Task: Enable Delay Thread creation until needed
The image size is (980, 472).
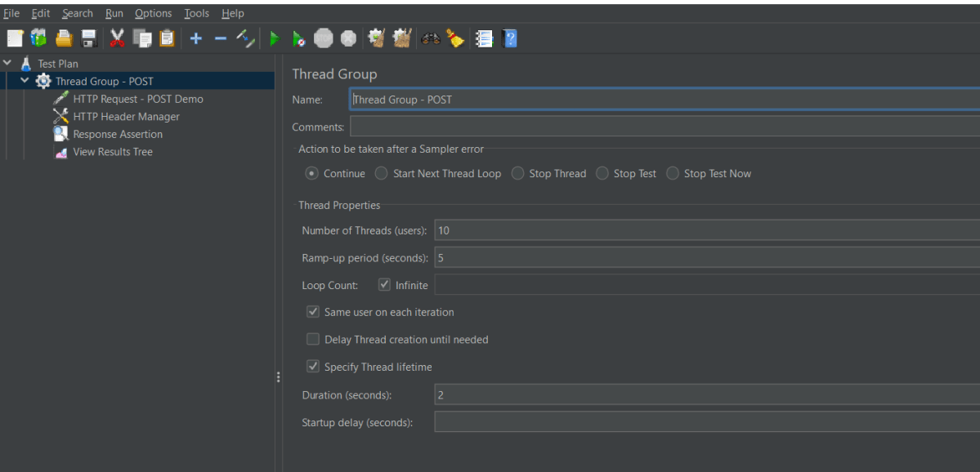Action: point(313,340)
